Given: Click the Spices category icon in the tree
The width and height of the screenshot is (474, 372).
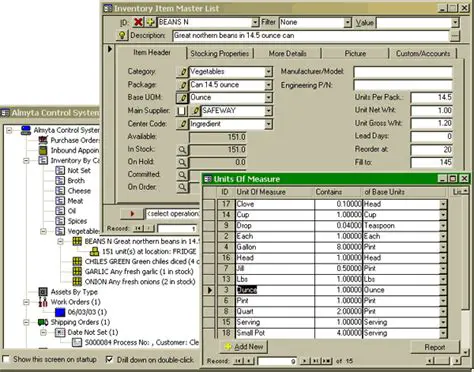Looking at the screenshot, I should [x=60, y=221].
